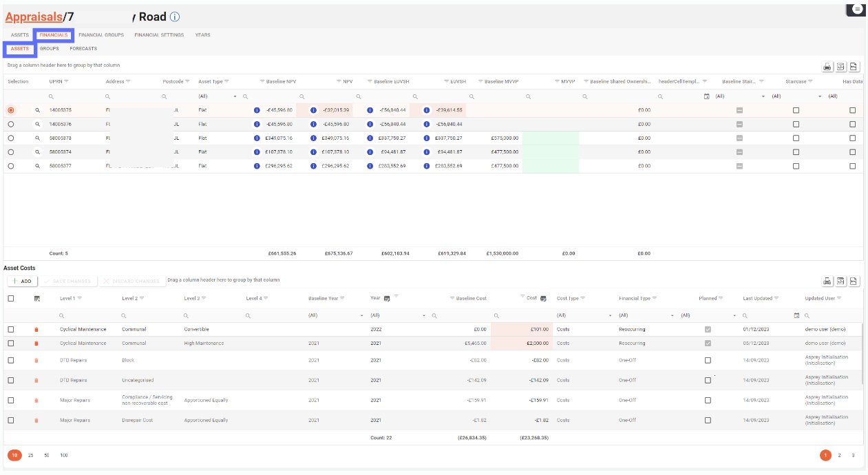The image size is (868, 475).
Task: Delete the Cyclical Maintenance Convertible cost row
Action: (36, 330)
